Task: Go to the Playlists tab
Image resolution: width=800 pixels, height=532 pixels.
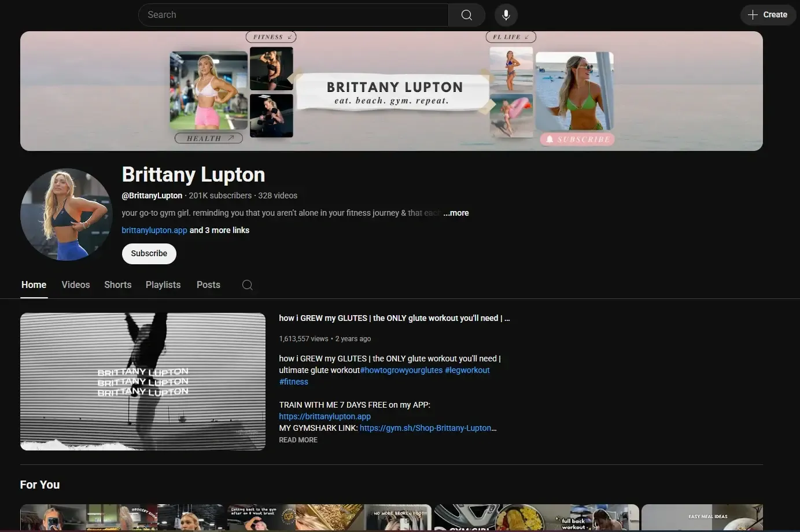Action: coord(163,285)
